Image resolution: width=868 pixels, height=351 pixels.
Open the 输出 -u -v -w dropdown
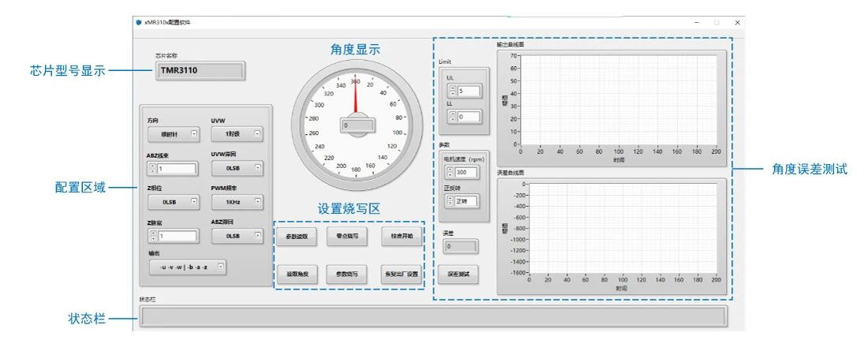[188, 267]
